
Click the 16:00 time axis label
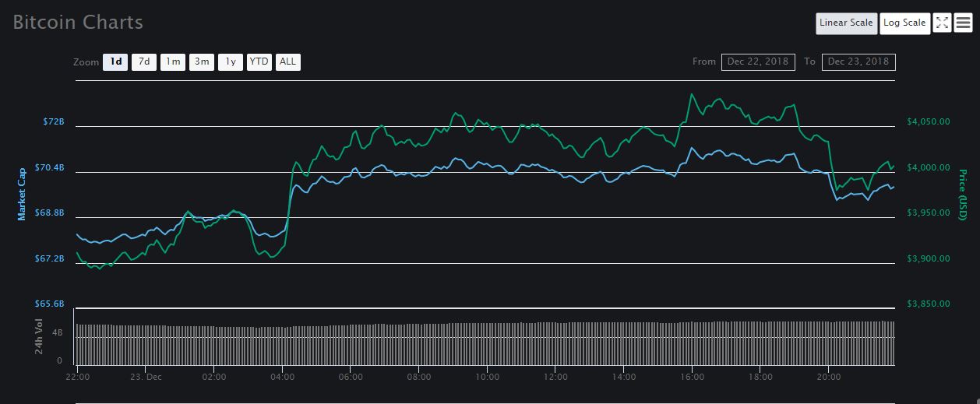pos(692,377)
